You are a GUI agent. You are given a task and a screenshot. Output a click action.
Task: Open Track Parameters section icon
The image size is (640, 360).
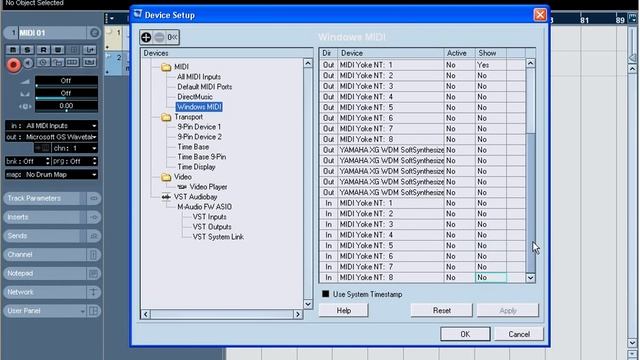point(93,198)
